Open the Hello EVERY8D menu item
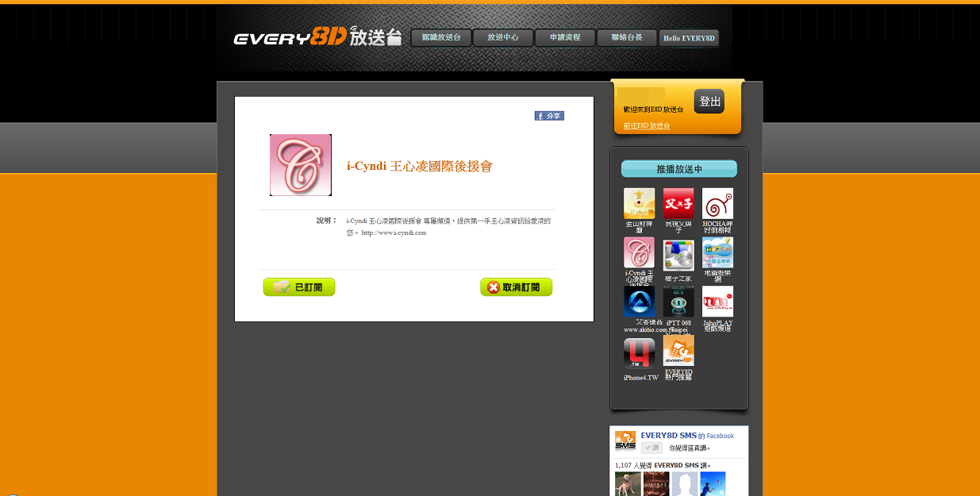 [689, 38]
